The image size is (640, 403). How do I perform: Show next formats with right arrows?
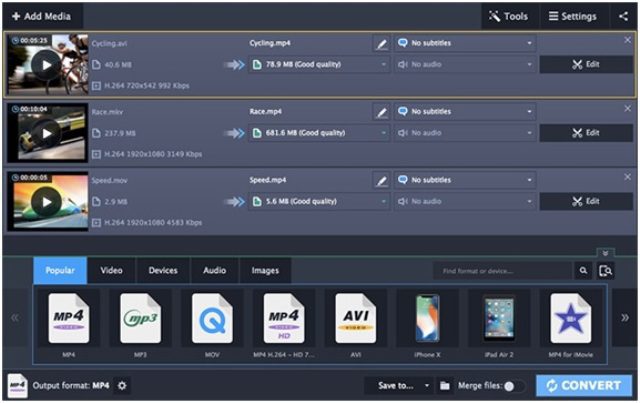tap(624, 318)
